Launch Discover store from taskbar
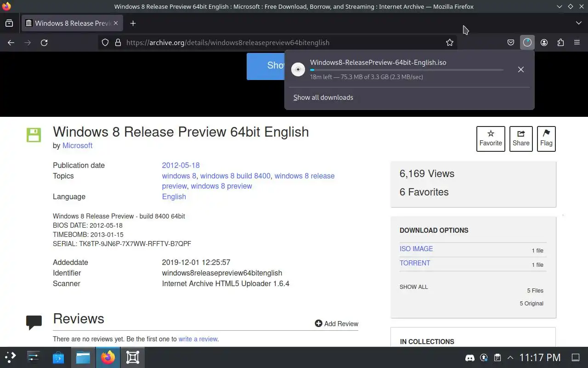Screen dimensions: 588x368 point(58,357)
